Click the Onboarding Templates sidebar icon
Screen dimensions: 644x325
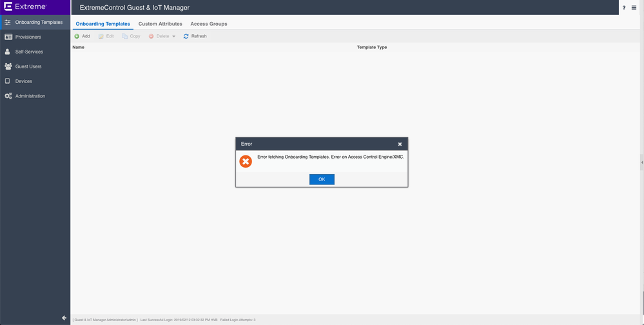coord(8,23)
